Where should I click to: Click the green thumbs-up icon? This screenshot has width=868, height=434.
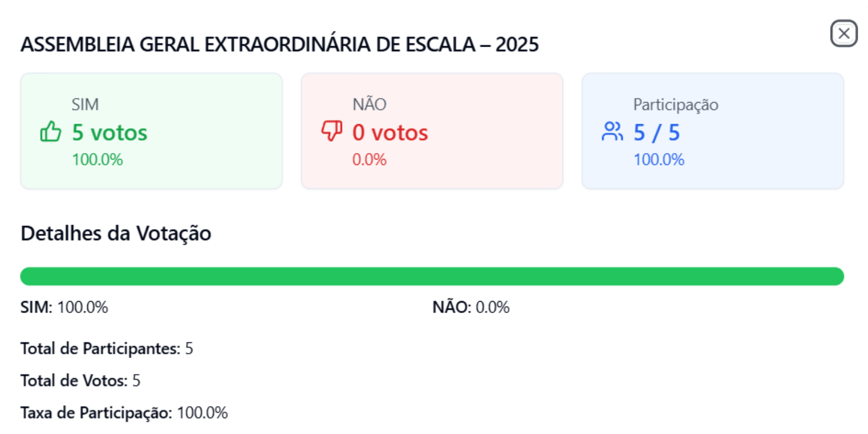click(x=50, y=132)
